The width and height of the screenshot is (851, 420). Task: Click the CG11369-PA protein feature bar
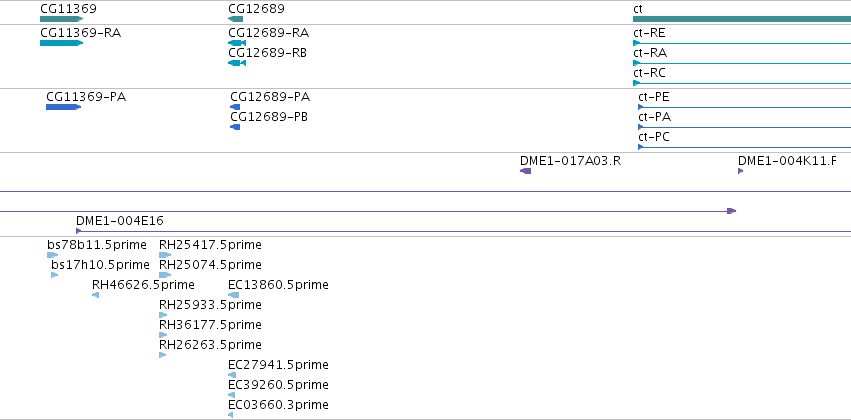tap(63, 107)
